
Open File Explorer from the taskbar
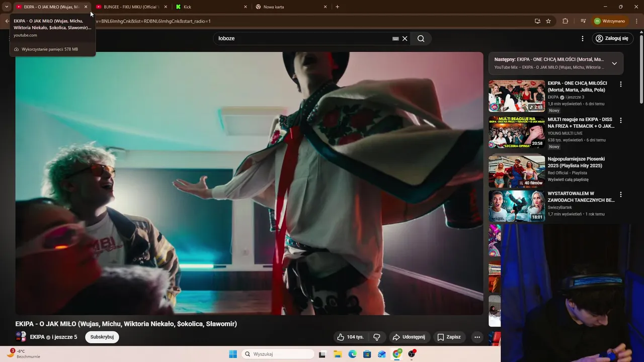pyautogui.click(x=338, y=354)
